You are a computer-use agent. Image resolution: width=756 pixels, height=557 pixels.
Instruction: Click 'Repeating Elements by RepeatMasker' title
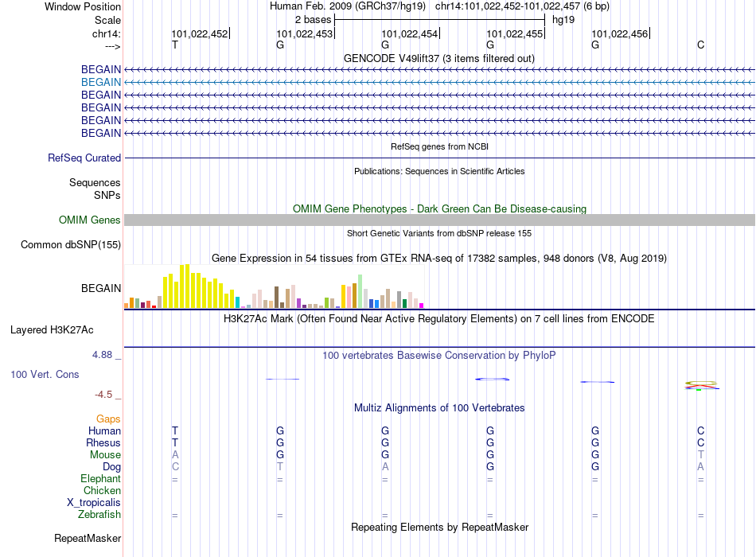tap(440, 528)
